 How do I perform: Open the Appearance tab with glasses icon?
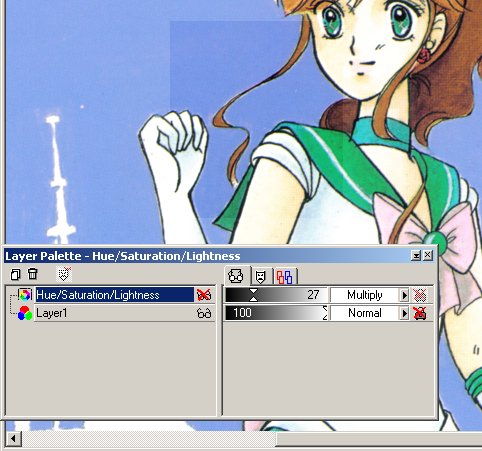point(236,276)
